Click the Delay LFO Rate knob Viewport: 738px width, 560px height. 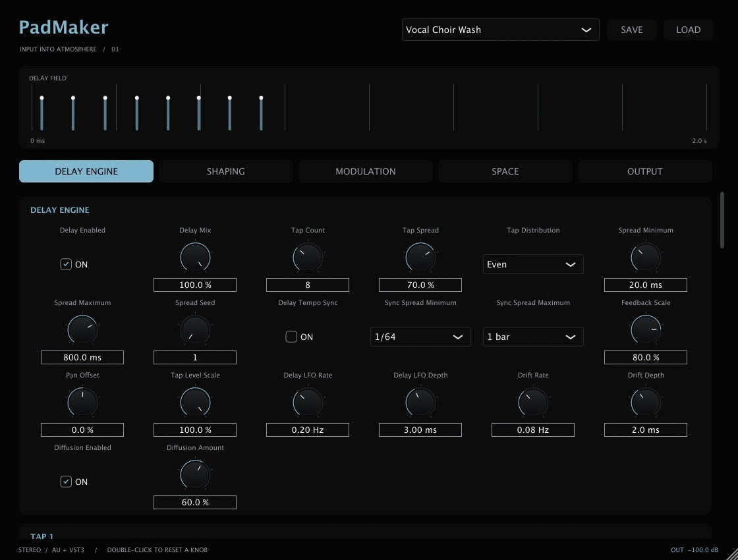[x=308, y=403]
